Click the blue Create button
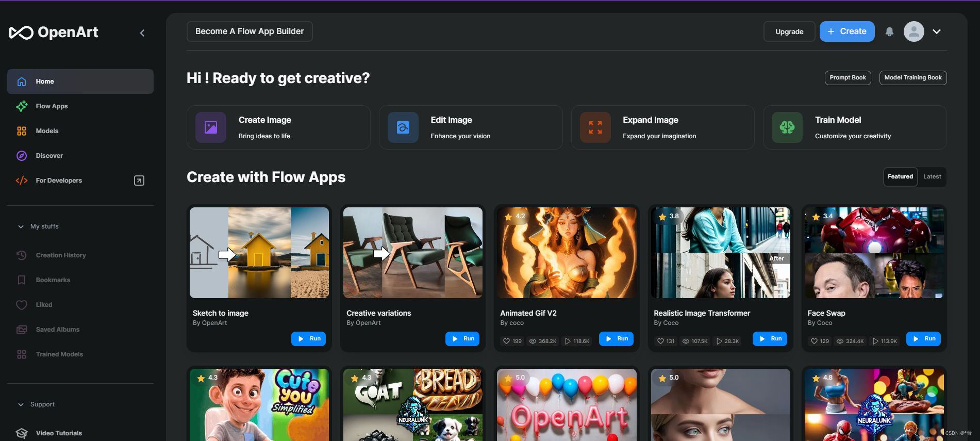The image size is (980, 441). [x=847, y=31]
